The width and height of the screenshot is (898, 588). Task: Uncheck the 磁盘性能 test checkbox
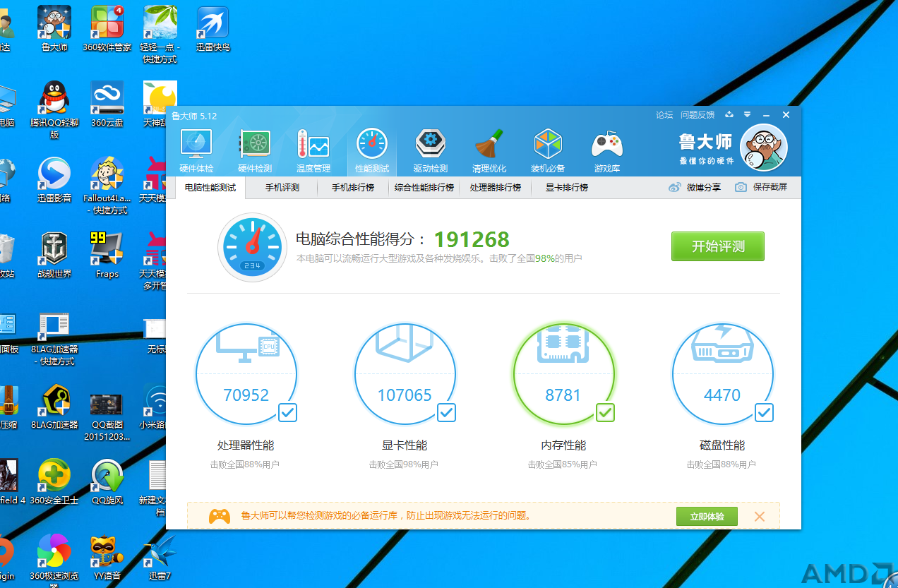764,412
